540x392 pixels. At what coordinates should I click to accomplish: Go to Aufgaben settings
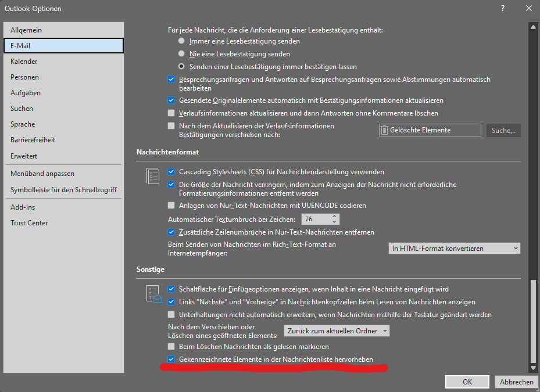63,93
